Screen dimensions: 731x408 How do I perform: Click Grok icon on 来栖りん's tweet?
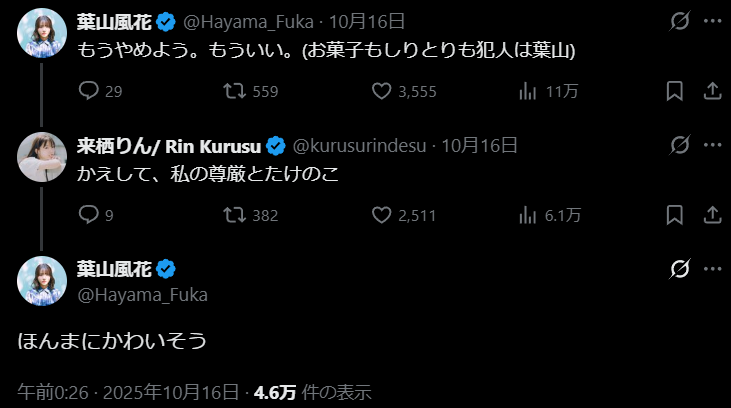[680, 145]
